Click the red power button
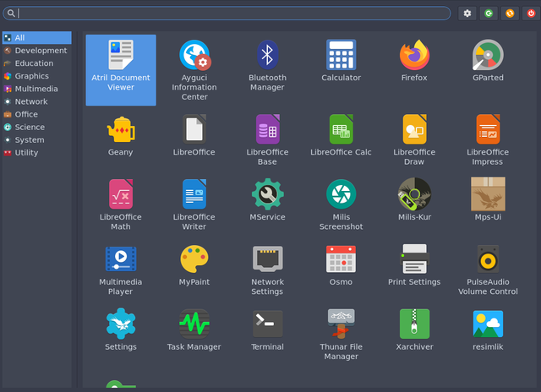Viewport: 541px width, 392px height. tap(530, 14)
